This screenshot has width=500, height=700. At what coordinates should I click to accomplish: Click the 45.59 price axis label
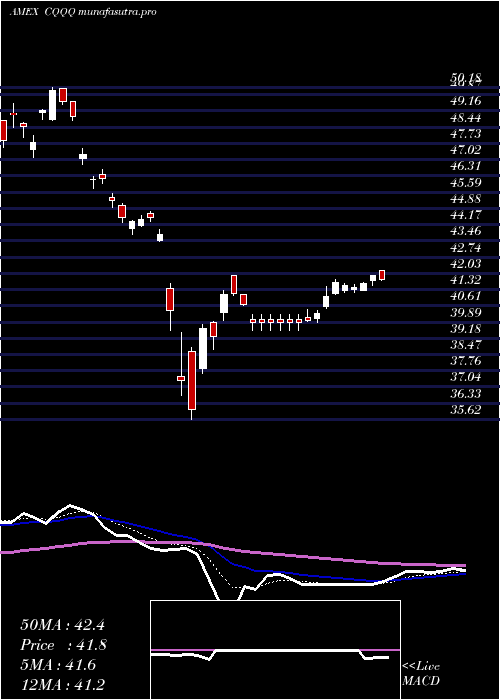466,183
